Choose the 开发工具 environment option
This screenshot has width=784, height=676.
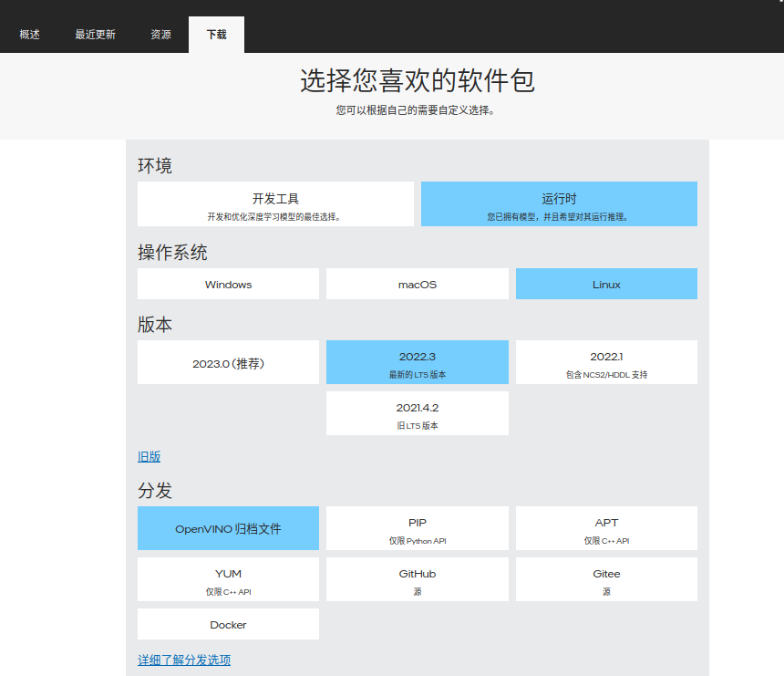275,203
